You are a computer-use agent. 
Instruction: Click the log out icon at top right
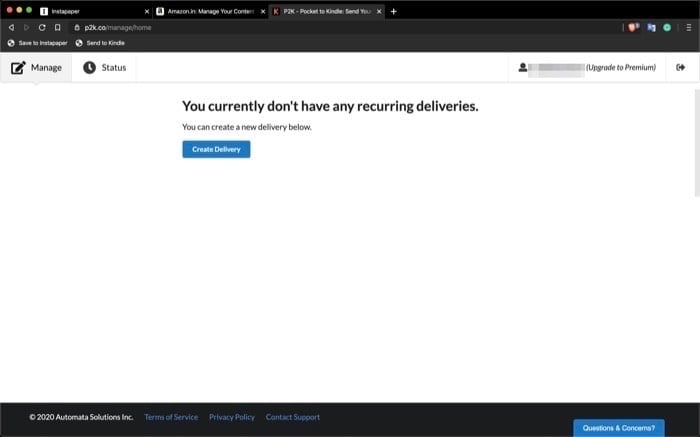680,67
